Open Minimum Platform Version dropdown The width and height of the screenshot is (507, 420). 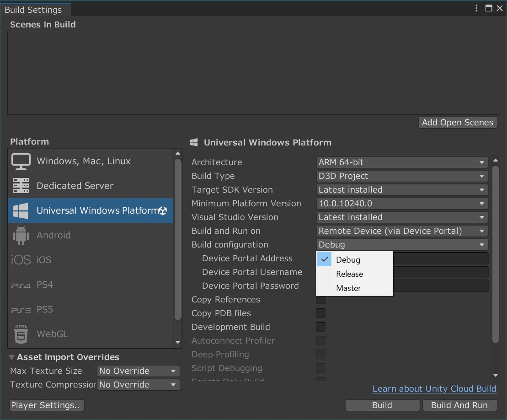click(402, 204)
